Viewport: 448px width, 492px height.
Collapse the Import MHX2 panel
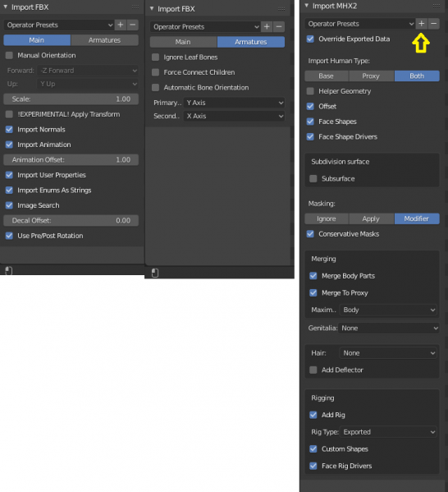[x=307, y=6]
